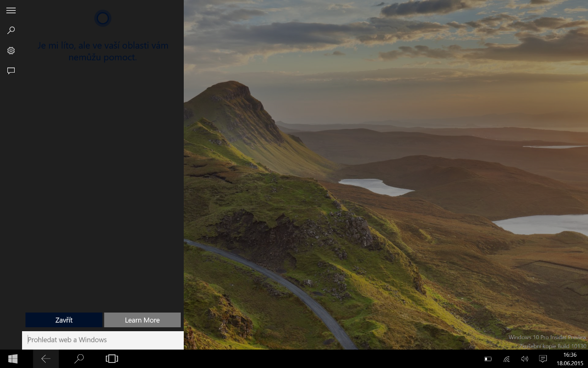Click the taskbar back arrow button
The height and width of the screenshot is (368, 588).
pos(46,359)
